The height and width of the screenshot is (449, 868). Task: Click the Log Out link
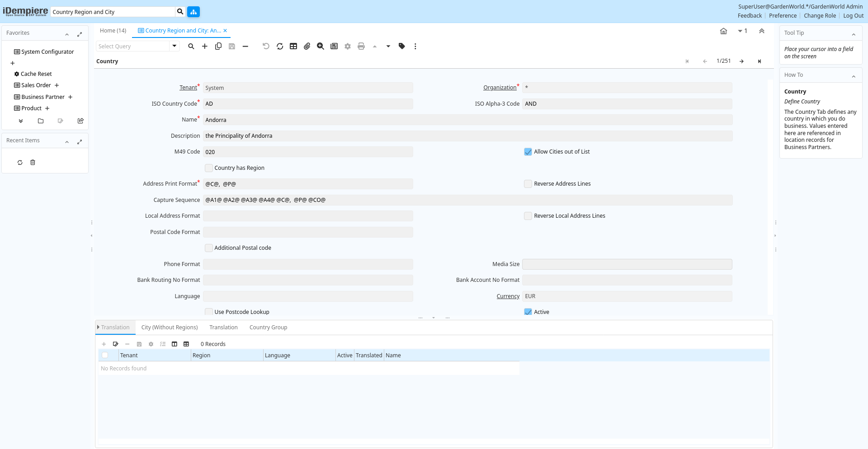click(x=853, y=16)
